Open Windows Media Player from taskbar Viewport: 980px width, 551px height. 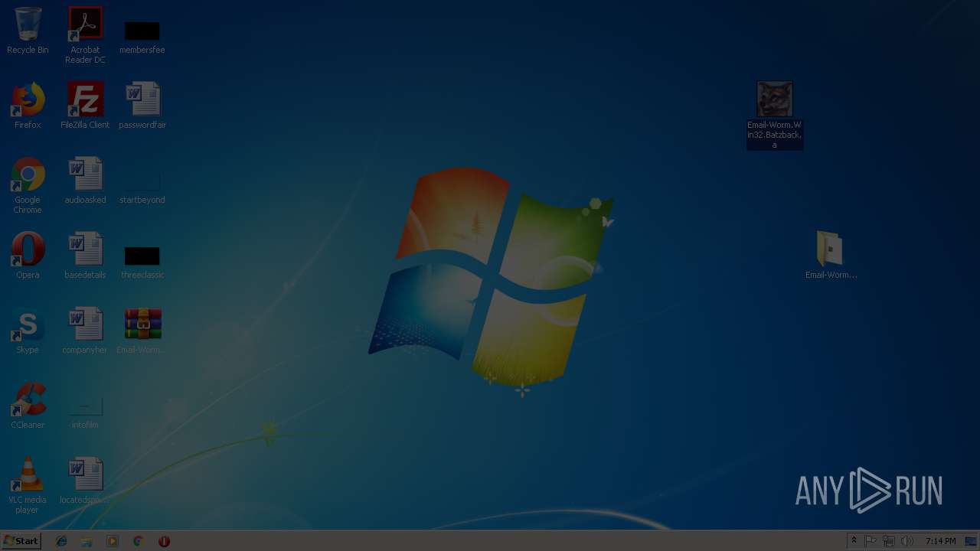point(113,541)
